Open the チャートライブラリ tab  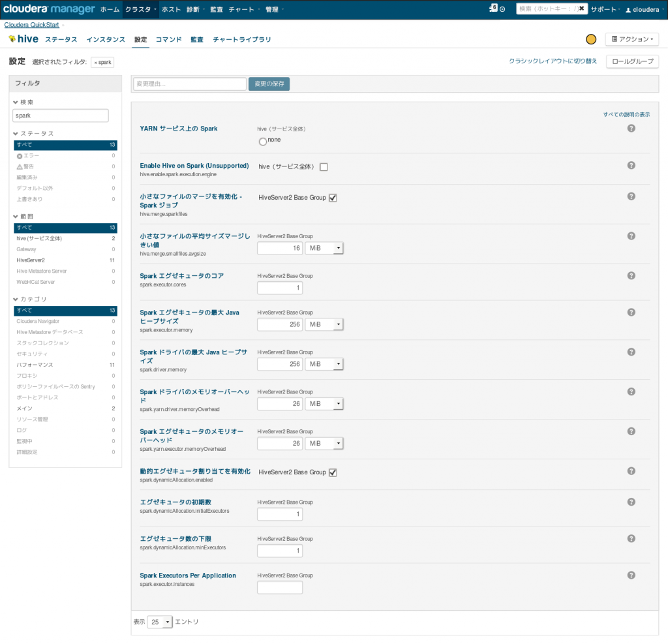pos(242,40)
